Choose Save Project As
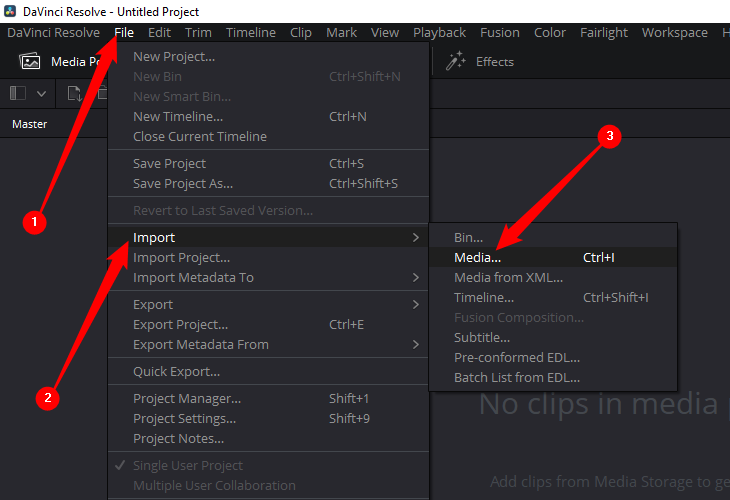The height and width of the screenshot is (500, 730). pos(268,183)
